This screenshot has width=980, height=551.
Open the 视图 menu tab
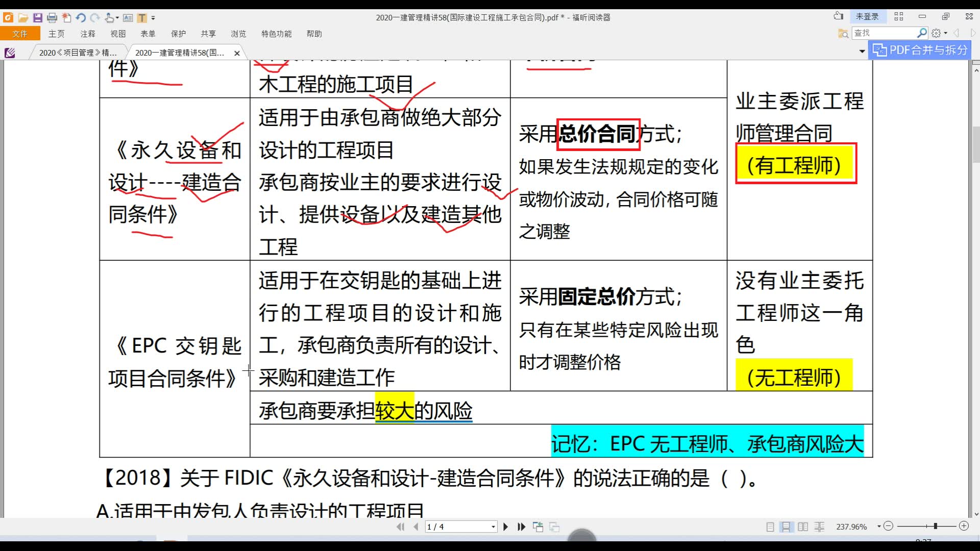117,34
